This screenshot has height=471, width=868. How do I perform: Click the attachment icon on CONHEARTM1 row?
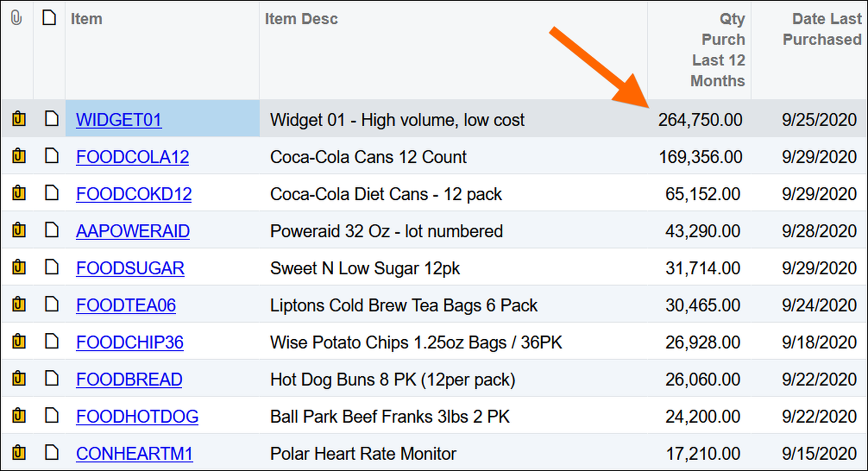click(18, 452)
